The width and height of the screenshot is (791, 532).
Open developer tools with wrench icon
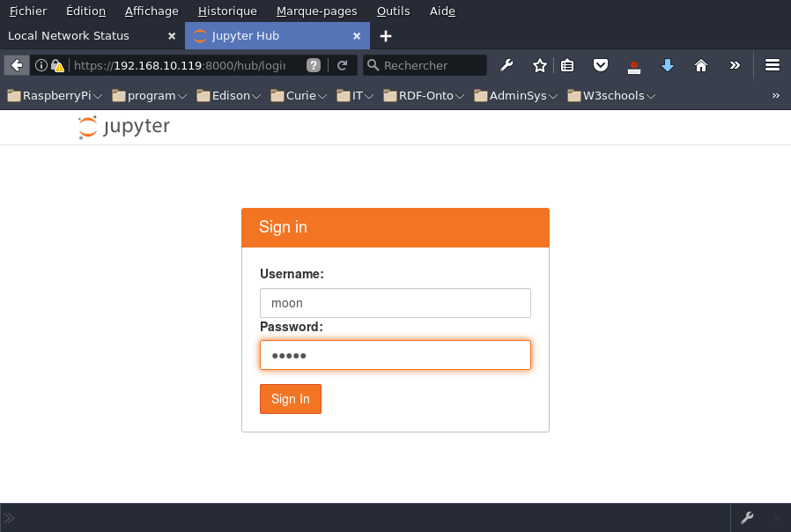click(506, 65)
